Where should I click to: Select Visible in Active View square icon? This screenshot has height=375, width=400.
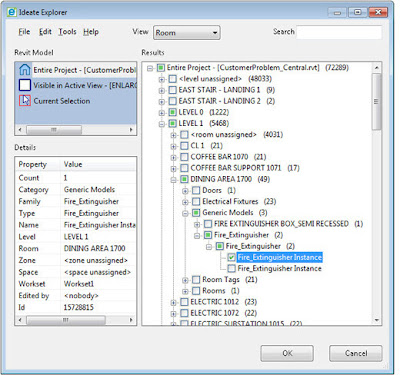(x=25, y=85)
